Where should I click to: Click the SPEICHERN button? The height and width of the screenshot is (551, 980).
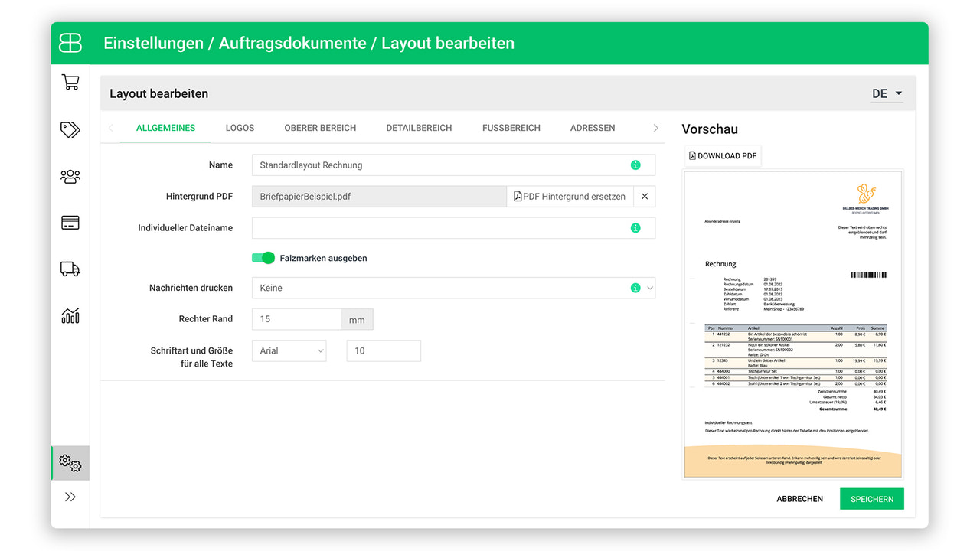pyautogui.click(x=871, y=498)
